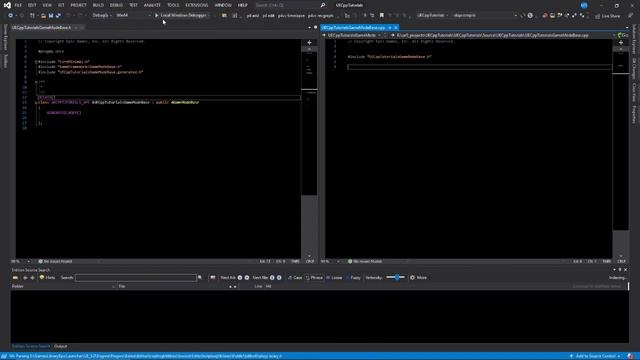Click the Save toolbar icon

pos(51,16)
